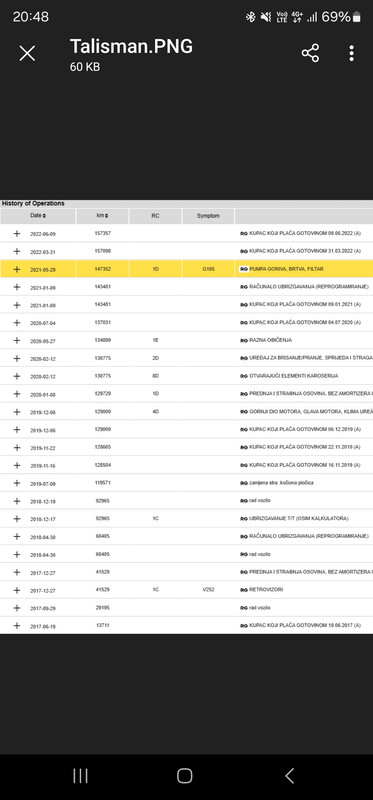Expand the UREĐAJ ZA BRISANJE row
The height and width of the screenshot is (800, 373).
[x=17, y=358]
